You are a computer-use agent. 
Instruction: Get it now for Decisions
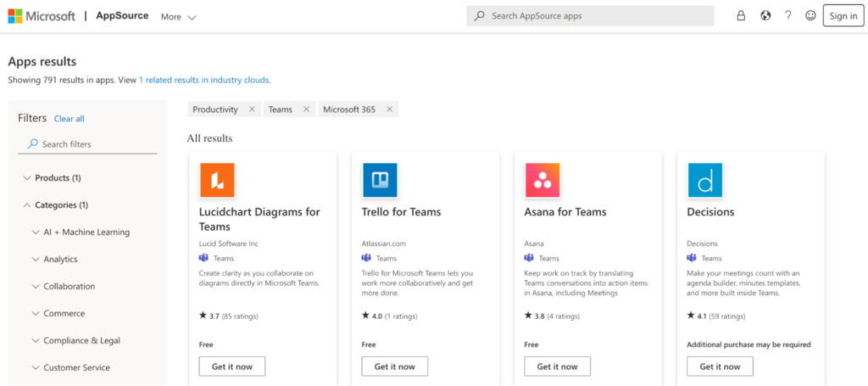point(721,366)
